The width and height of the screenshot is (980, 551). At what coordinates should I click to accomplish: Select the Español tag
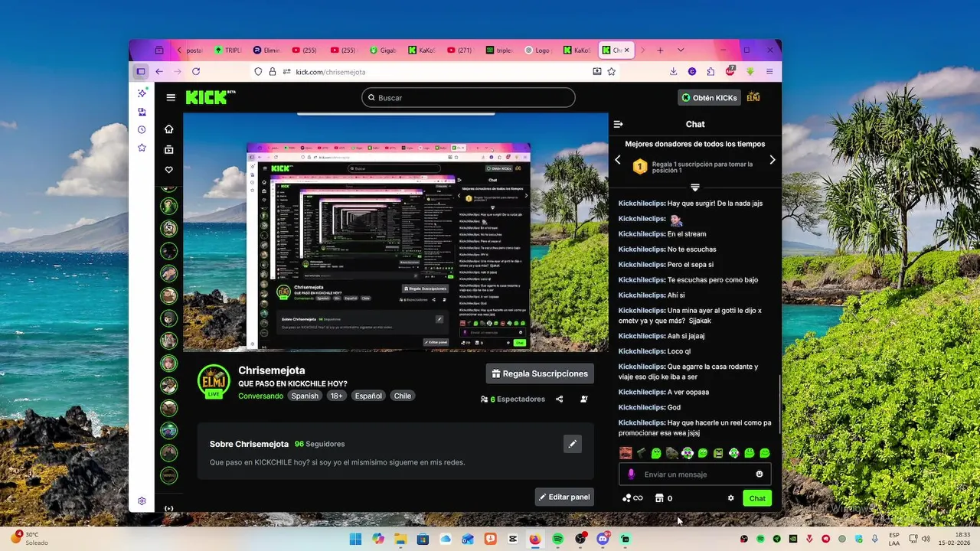tap(368, 396)
